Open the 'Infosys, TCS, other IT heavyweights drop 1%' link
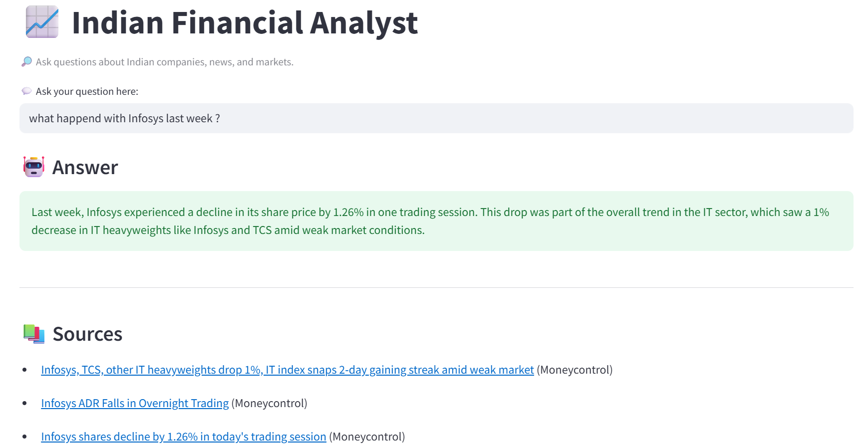Viewport: 868px width, 448px height. click(287, 370)
